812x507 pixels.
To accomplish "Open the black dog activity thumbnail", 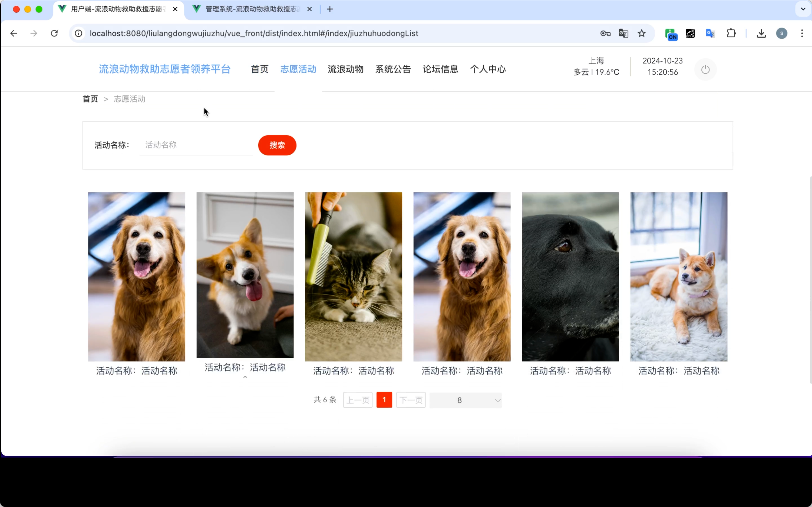I will 570,276.
